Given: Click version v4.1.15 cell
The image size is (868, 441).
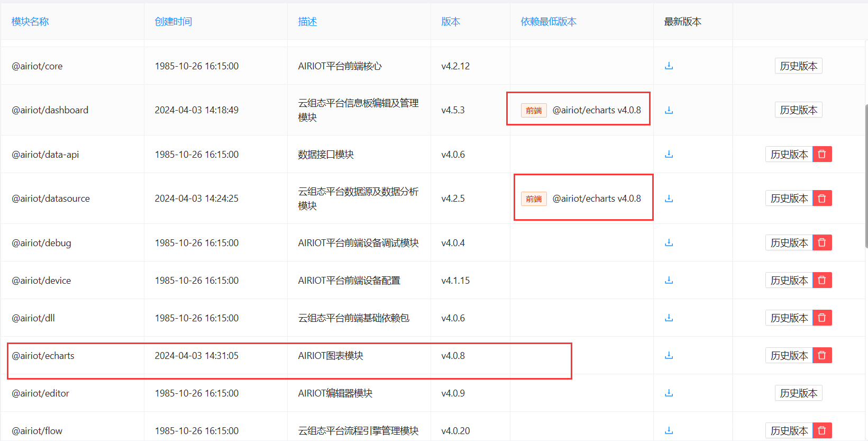Looking at the screenshot, I should pyautogui.click(x=455, y=281).
